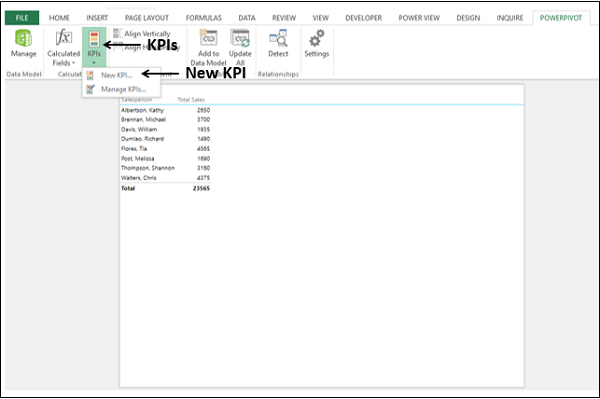600x399 pixels.
Task: Select the Thompson, Shannon row
Action: point(165,168)
